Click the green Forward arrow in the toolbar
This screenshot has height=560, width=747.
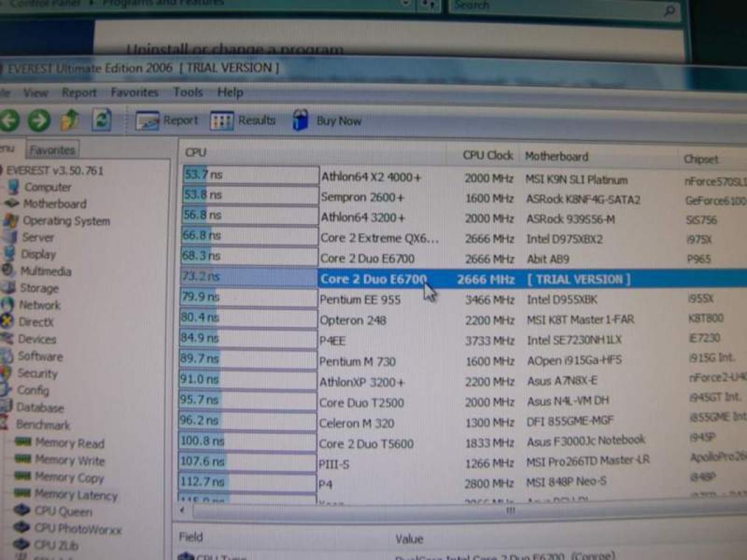pos(39,120)
